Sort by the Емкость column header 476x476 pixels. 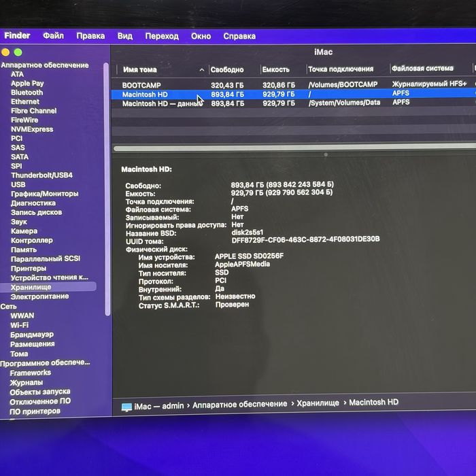point(275,69)
